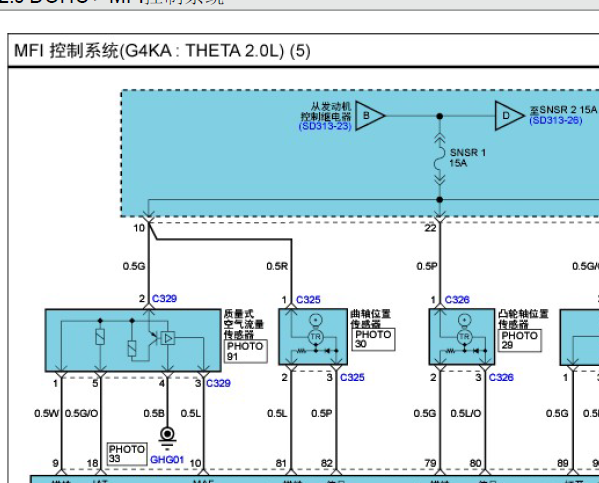Screen dimensions: 599x483
Task: Select the pin number '81' label
Action: click(x=281, y=463)
